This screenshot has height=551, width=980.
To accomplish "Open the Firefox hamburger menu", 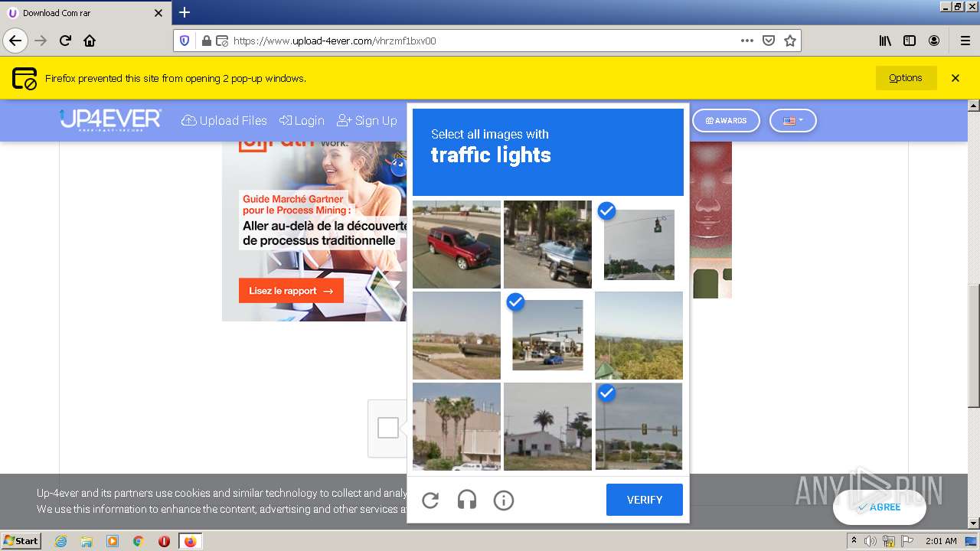I will (x=965, y=41).
